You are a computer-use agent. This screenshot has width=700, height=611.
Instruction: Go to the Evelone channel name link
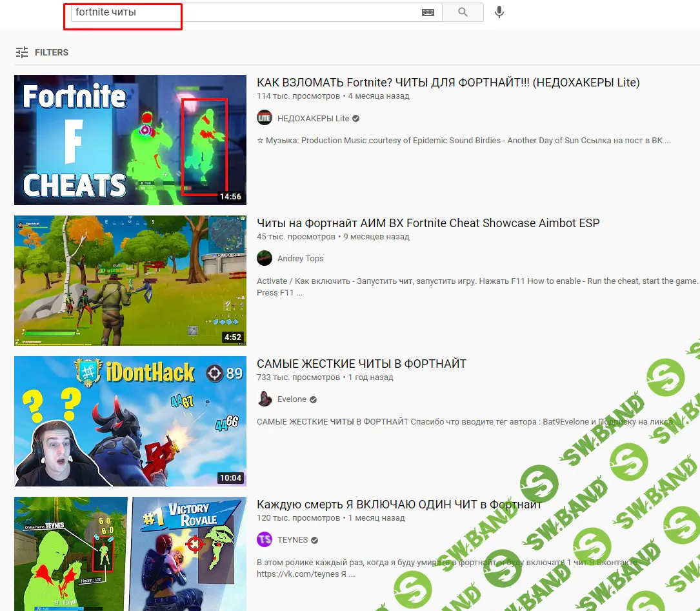point(292,399)
